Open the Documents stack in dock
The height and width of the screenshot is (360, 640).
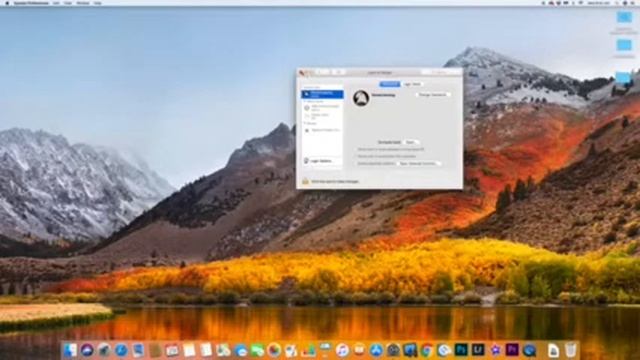tap(553, 350)
